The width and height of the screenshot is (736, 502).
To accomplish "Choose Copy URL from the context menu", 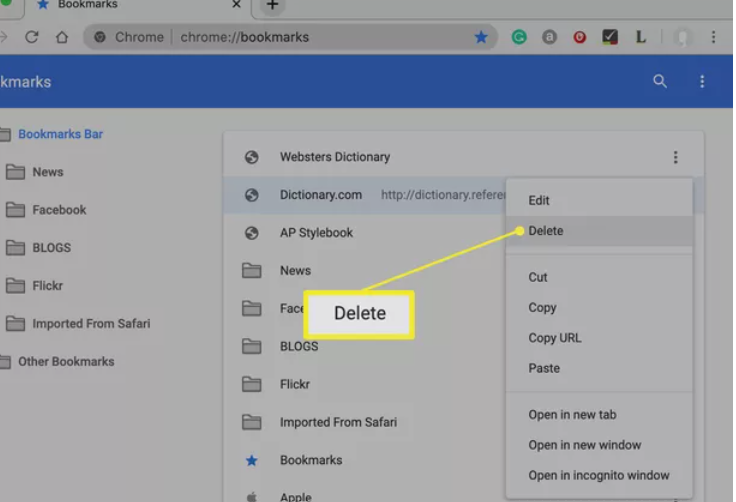I will [x=599, y=338].
